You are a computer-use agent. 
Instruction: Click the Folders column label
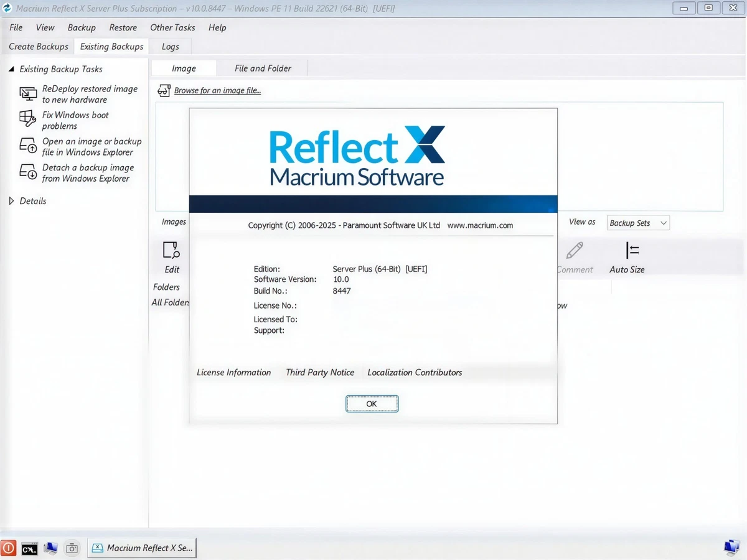point(166,287)
